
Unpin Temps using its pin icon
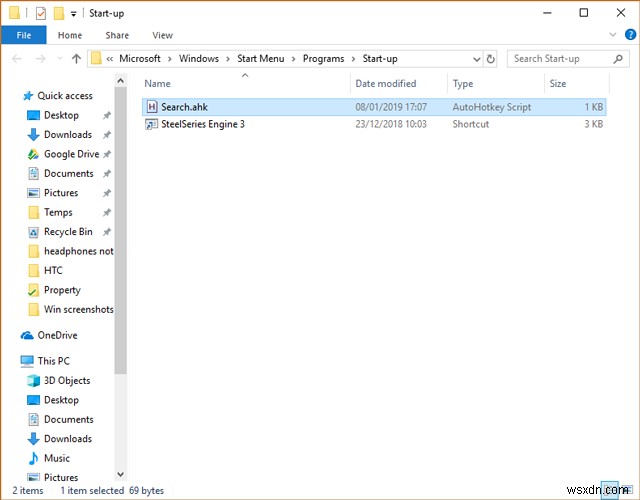click(x=107, y=212)
